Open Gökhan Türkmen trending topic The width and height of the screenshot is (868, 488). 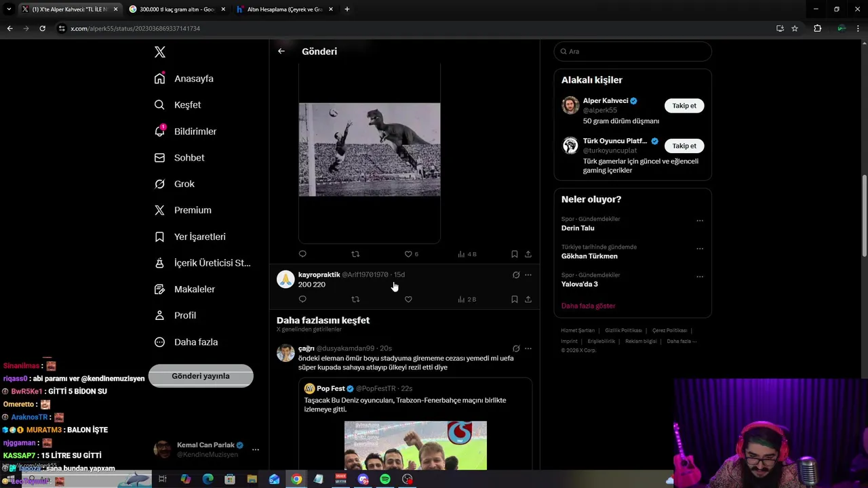pos(589,256)
